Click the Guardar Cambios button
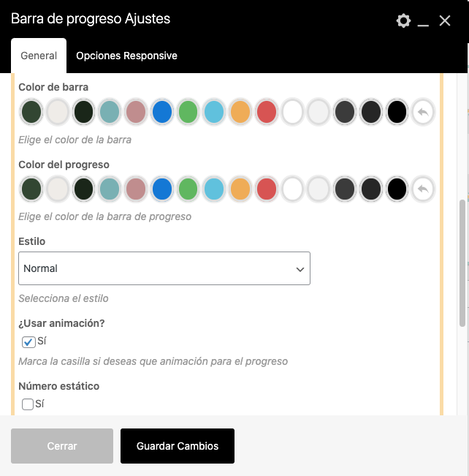Image resolution: width=469 pixels, height=476 pixels. pyautogui.click(x=178, y=446)
